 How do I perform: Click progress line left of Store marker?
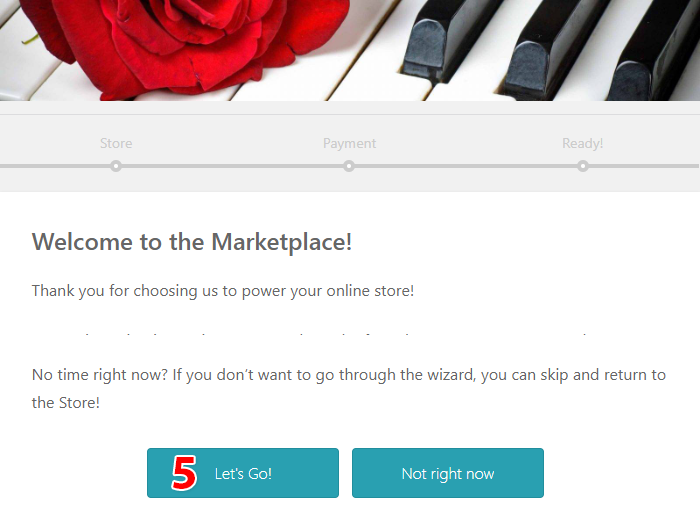55,166
